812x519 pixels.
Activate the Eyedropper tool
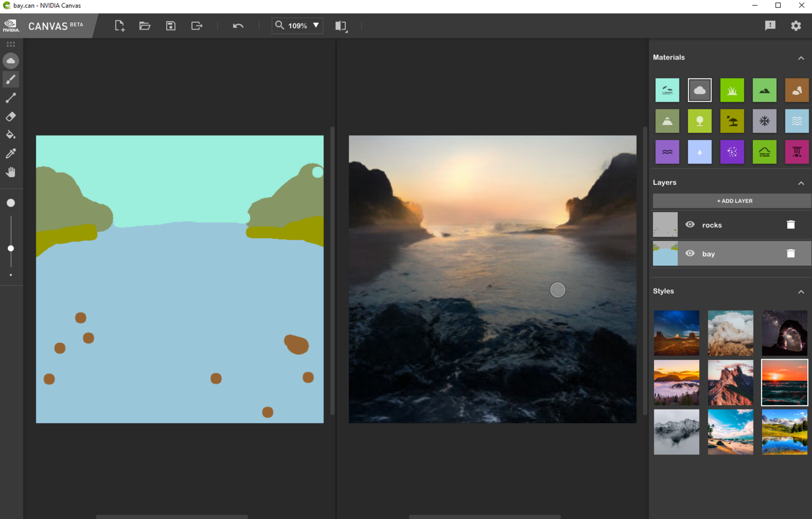click(11, 154)
